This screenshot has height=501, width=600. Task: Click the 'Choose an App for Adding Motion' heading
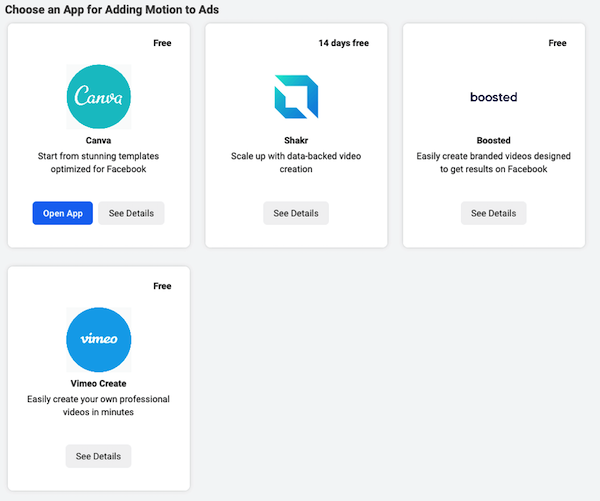tap(112, 10)
